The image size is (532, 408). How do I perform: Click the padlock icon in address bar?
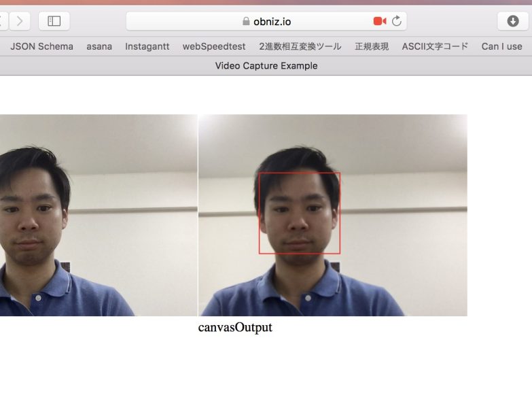click(x=246, y=21)
